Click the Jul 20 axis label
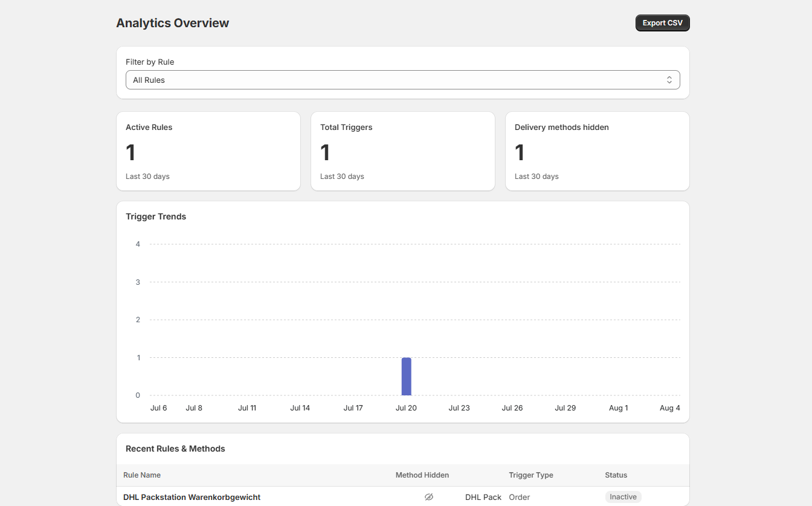The height and width of the screenshot is (506, 812). (x=406, y=408)
